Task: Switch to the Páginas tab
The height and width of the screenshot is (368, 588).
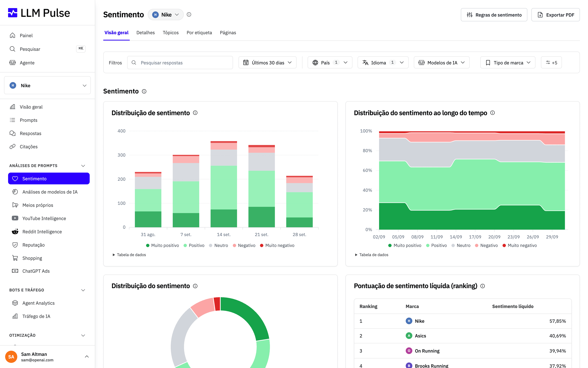Action: tap(228, 33)
